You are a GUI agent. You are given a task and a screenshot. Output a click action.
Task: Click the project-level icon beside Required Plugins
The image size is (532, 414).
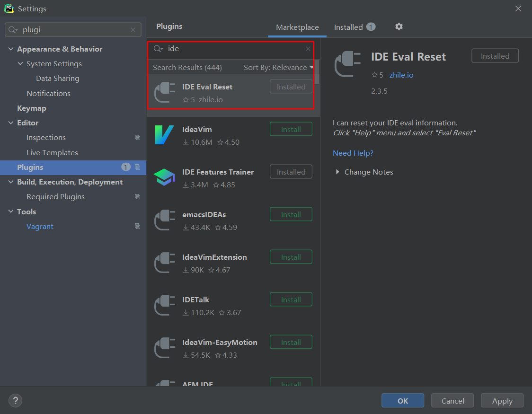tap(137, 197)
